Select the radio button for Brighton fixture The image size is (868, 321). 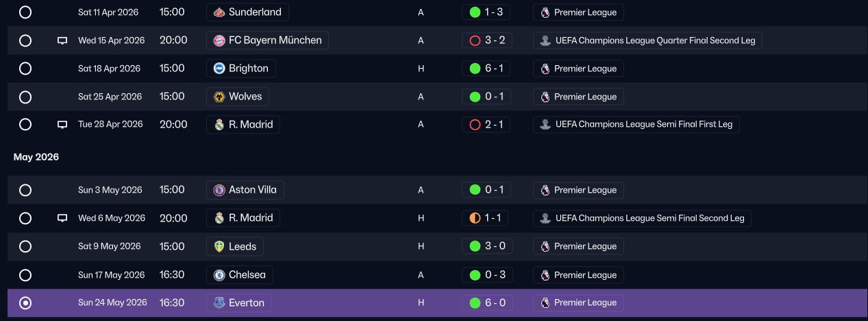(25, 69)
